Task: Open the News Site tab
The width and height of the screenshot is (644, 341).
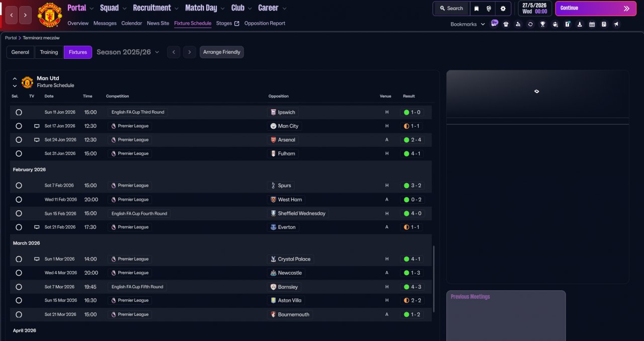Action: [158, 23]
